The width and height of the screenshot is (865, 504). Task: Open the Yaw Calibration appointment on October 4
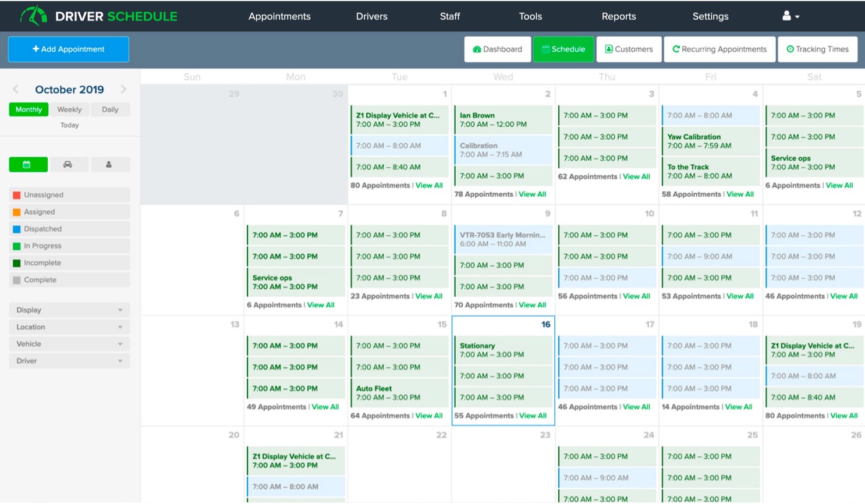click(710, 141)
